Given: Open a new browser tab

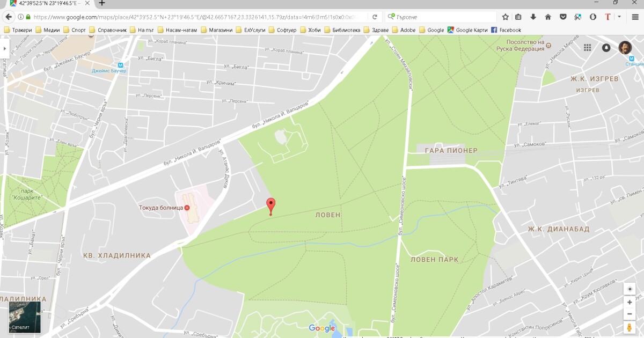Looking at the screenshot, I should point(102,3).
